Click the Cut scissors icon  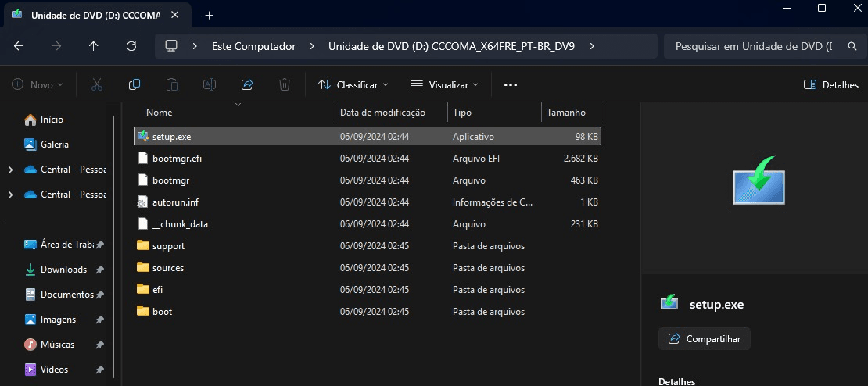97,84
